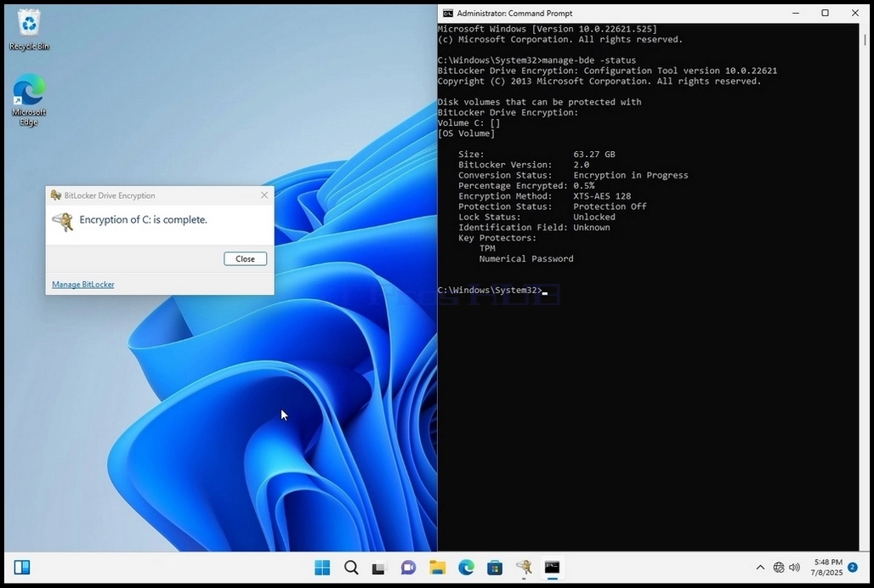Open the Recycle Bin desktop icon

click(29, 31)
